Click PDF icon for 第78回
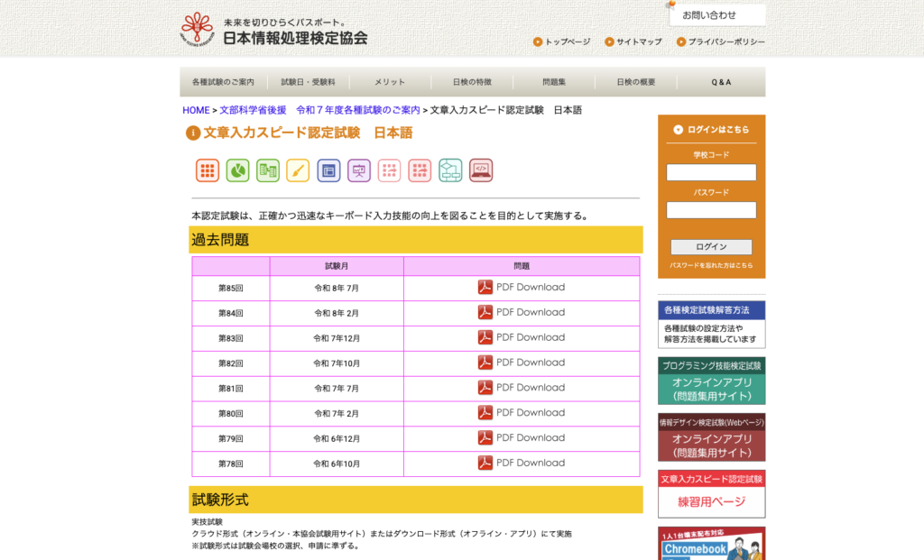The height and width of the screenshot is (560, 924). click(x=485, y=463)
